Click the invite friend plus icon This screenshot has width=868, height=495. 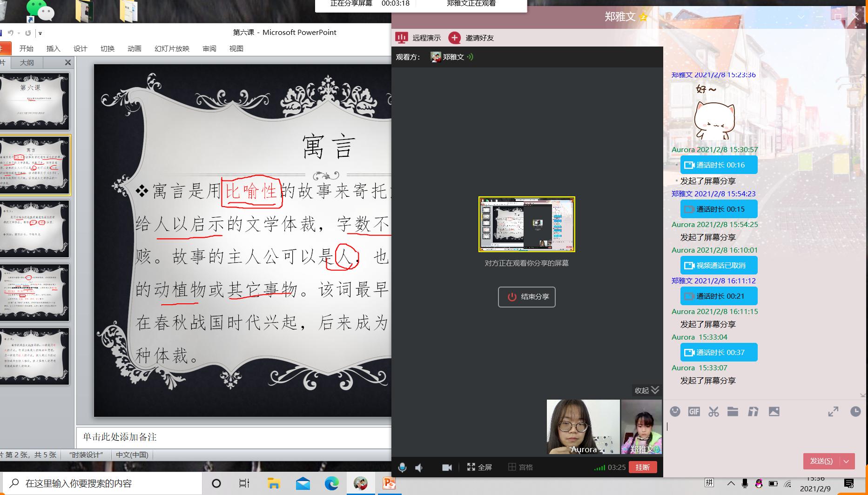coord(454,38)
